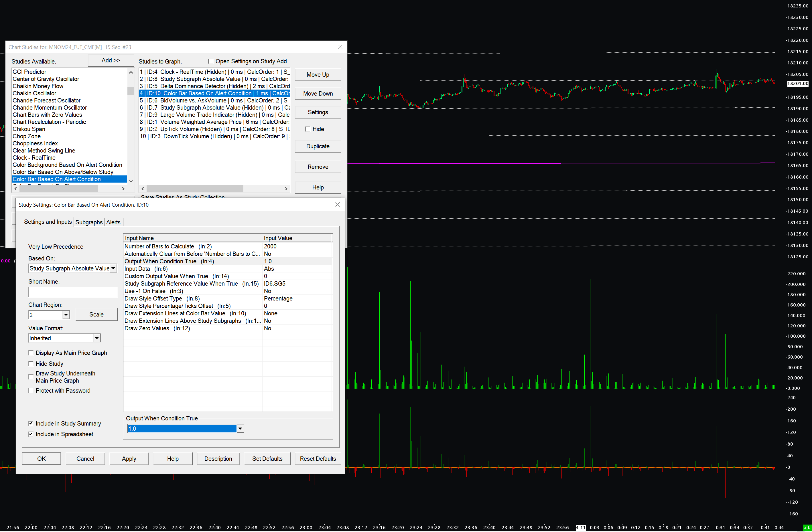812x532 pixels.
Task: Switch to the Subgraphs tab
Action: coord(89,222)
